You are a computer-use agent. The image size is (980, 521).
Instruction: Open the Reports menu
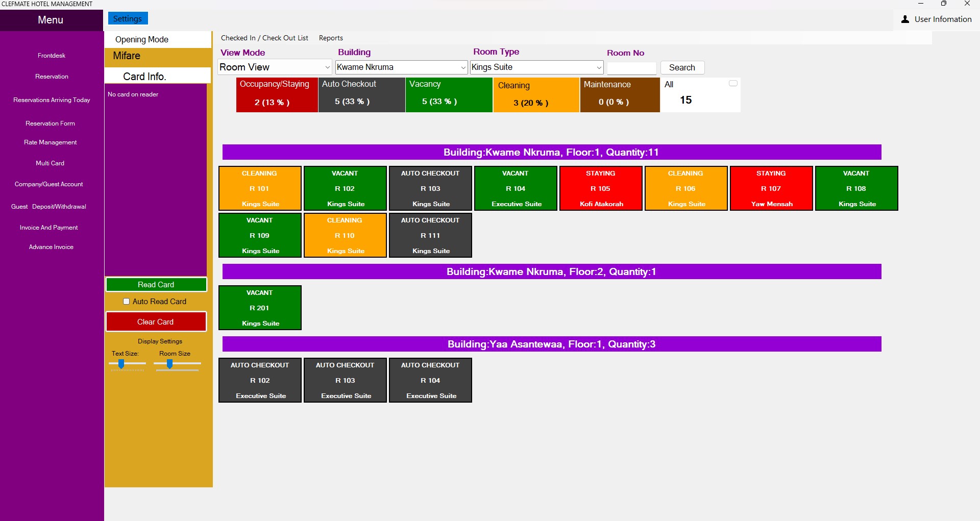[331, 38]
